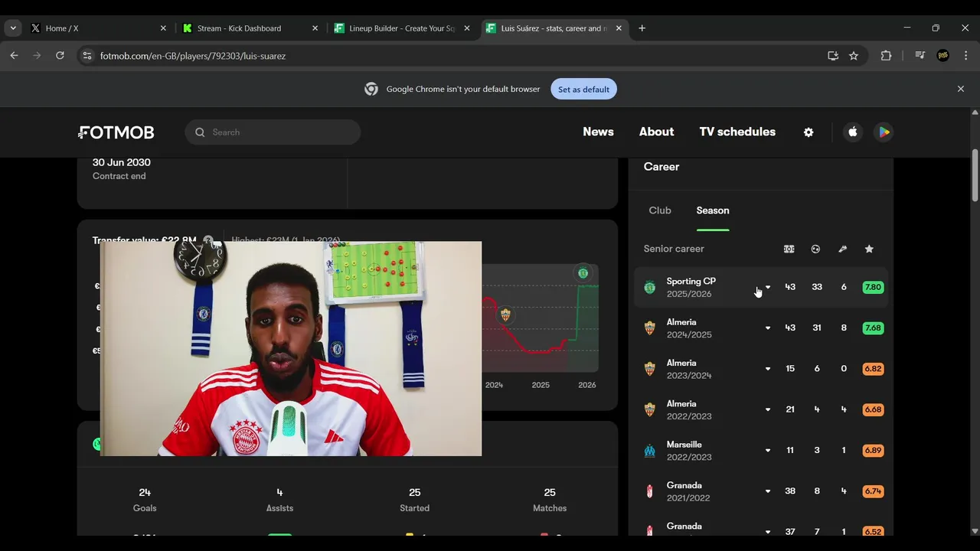Reload the page
This screenshot has height=551, width=980.
[60, 56]
